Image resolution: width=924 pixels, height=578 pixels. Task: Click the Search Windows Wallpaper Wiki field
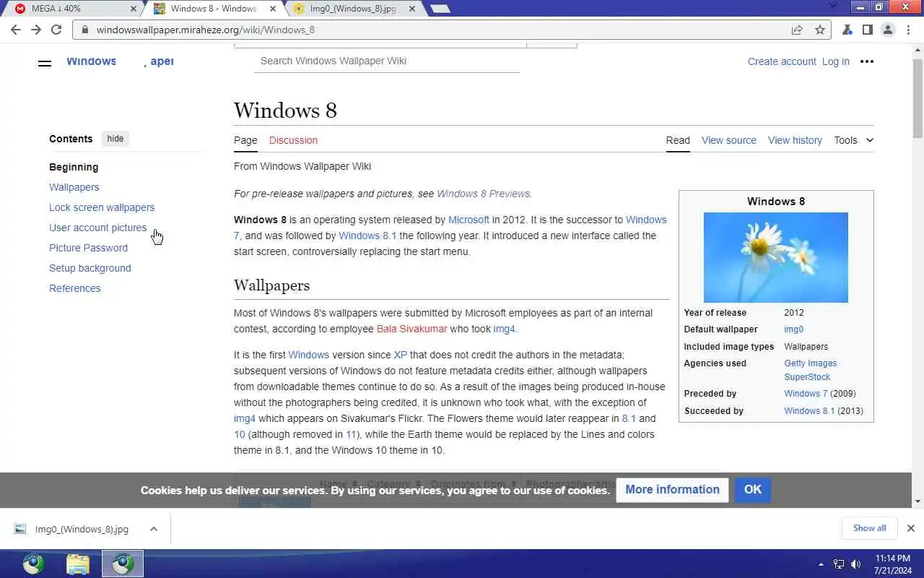click(386, 61)
